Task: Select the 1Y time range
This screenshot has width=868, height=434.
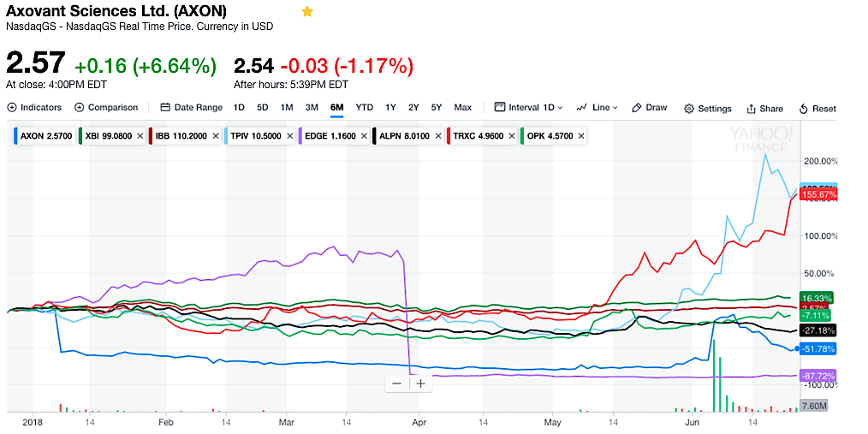Action: point(391,107)
